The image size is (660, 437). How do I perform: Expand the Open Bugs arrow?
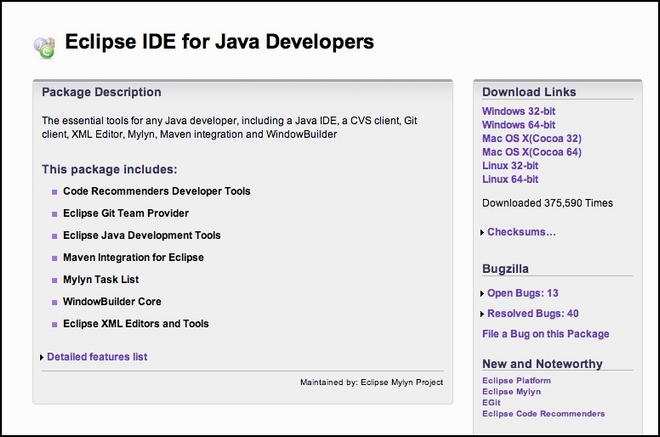[482, 294]
